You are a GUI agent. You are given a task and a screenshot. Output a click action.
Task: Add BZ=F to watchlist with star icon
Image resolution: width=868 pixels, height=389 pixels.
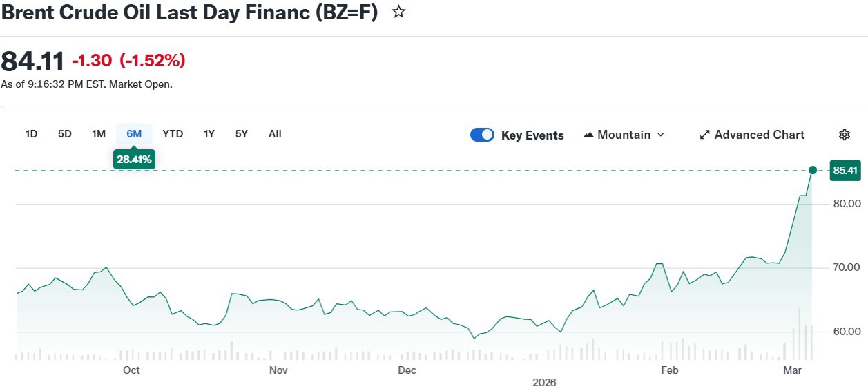click(x=398, y=12)
